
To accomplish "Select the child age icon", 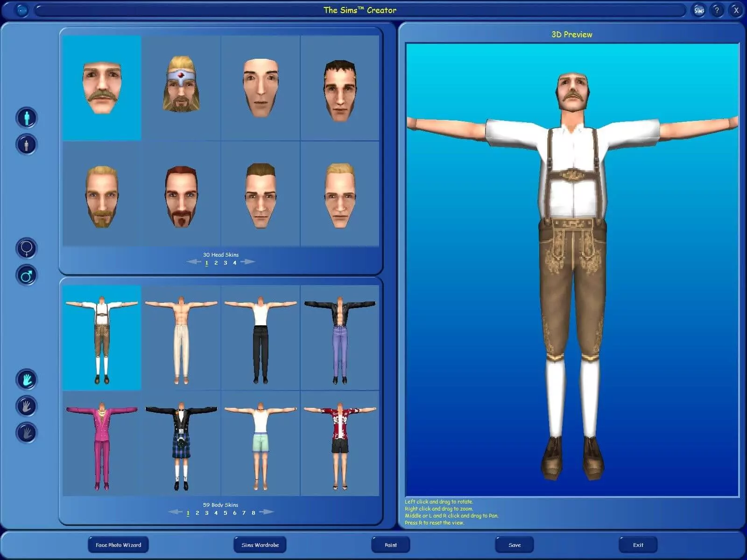I will (27, 145).
